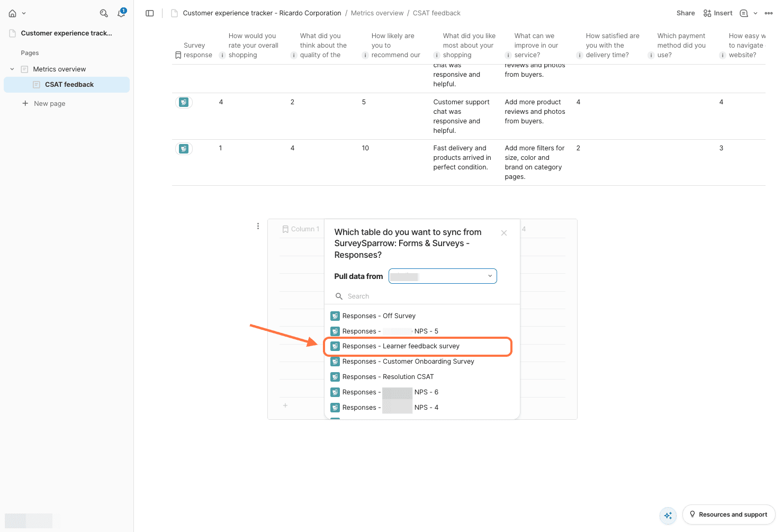
Task: Click the Share button
Action: tap(686, 13)
